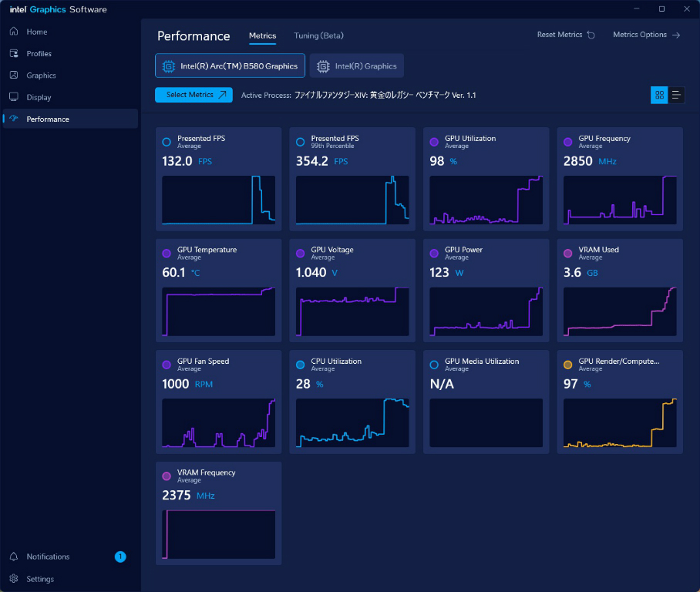The width and height of the screenshot is (700, 592).
Task: Switch to the Metrics tab
Action: pyautogui.click(x=262, y=35)
